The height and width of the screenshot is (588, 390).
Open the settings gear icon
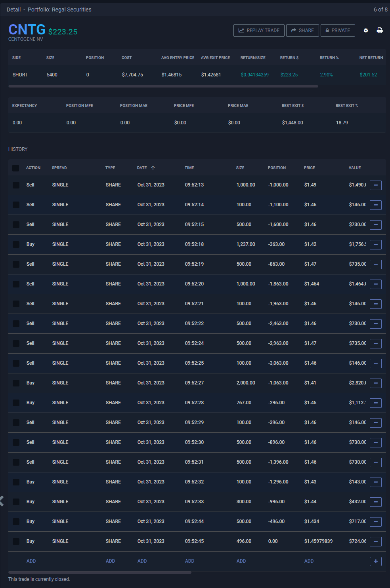[366, 30]
